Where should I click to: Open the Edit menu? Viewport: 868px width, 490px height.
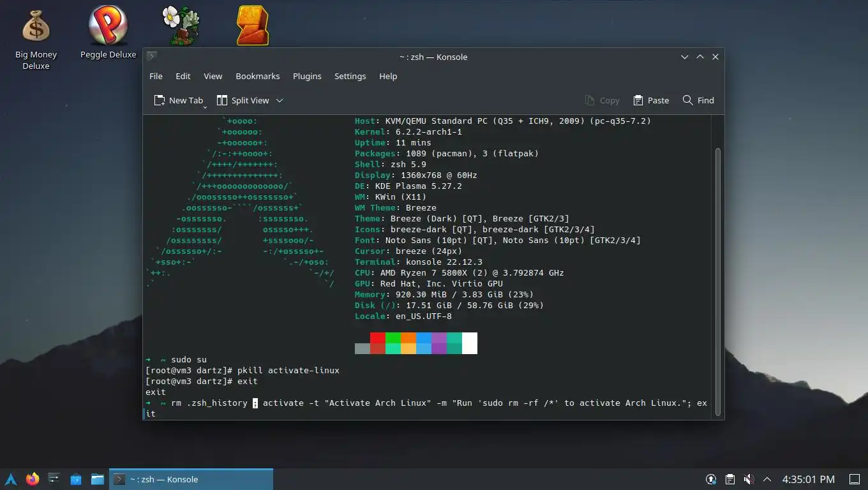click(x=183, y=76)
